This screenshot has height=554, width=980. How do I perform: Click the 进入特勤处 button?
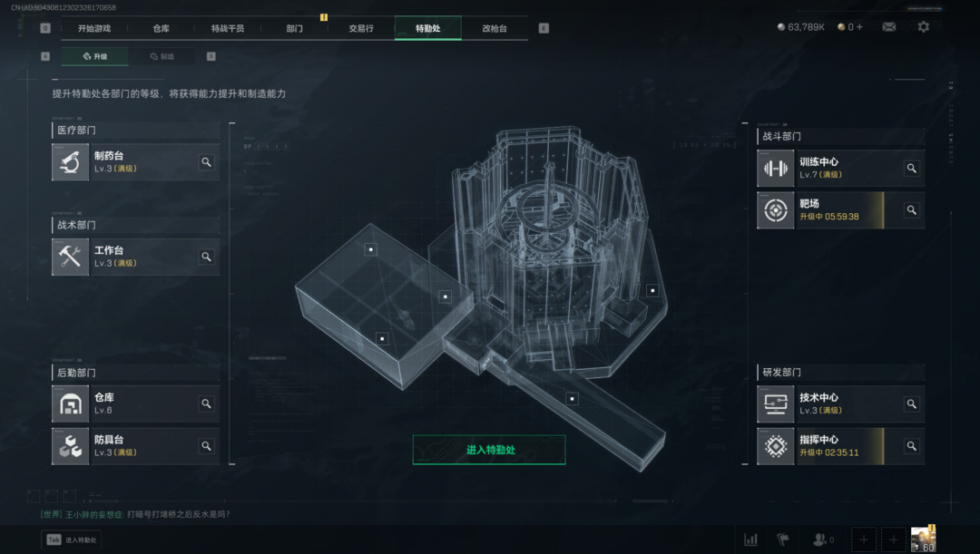click(489, 450)
